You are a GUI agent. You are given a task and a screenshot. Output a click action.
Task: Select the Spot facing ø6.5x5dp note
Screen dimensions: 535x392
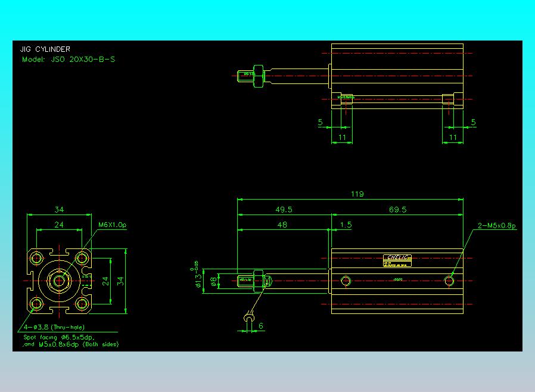click(59, 337)
